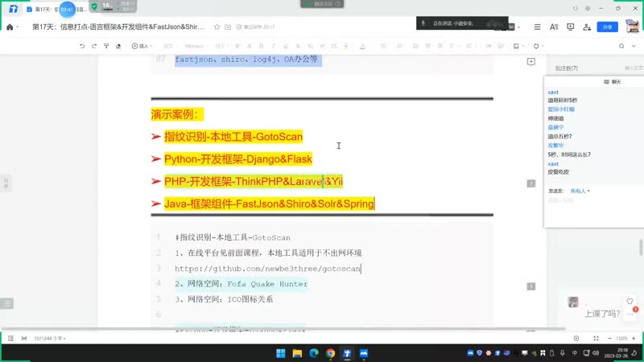Click the 150% zoom level value
The image size is (644, 362).
coord(621,338)
